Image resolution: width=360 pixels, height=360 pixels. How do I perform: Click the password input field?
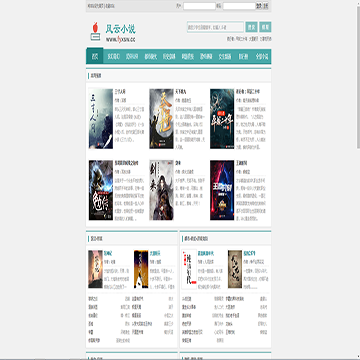pyautogui.click(x=239, y=6)
